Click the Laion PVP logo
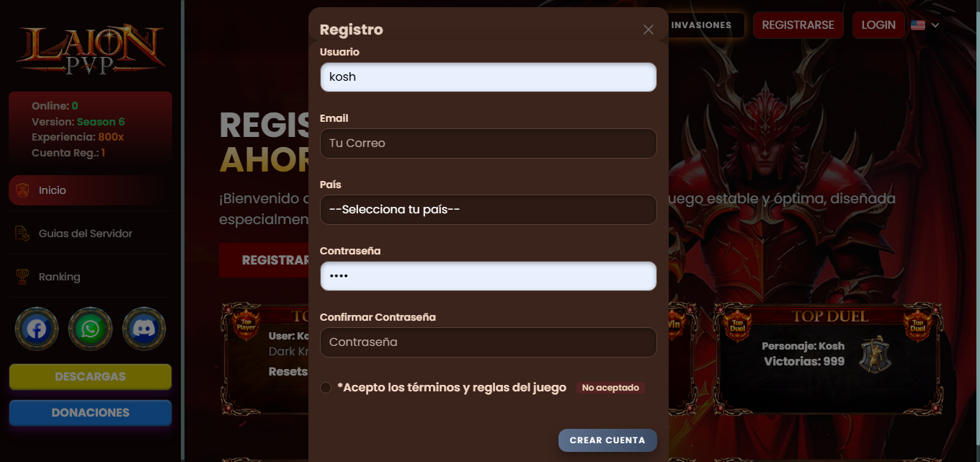The width and height of the screenshot is (980, 462). coord(90,50)
